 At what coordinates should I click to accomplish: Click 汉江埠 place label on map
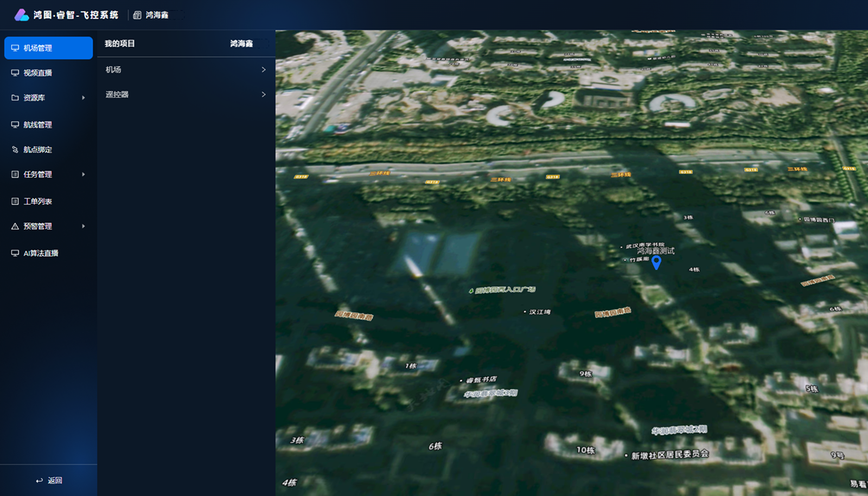[540, 312]
